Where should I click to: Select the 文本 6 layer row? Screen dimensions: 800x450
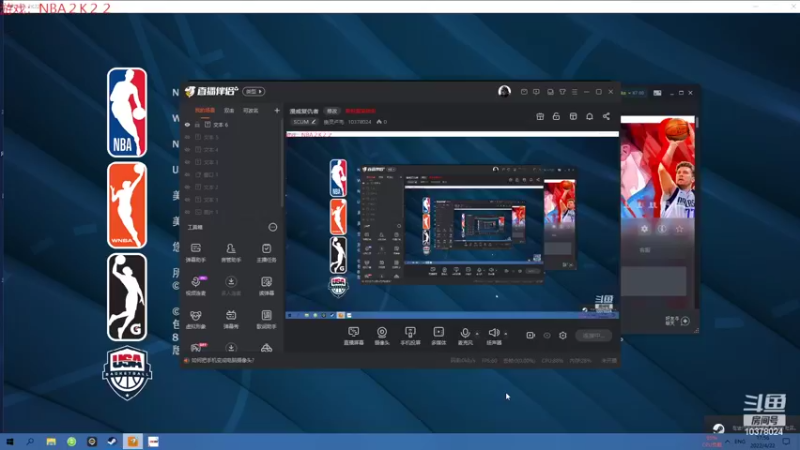pos(231,124)
